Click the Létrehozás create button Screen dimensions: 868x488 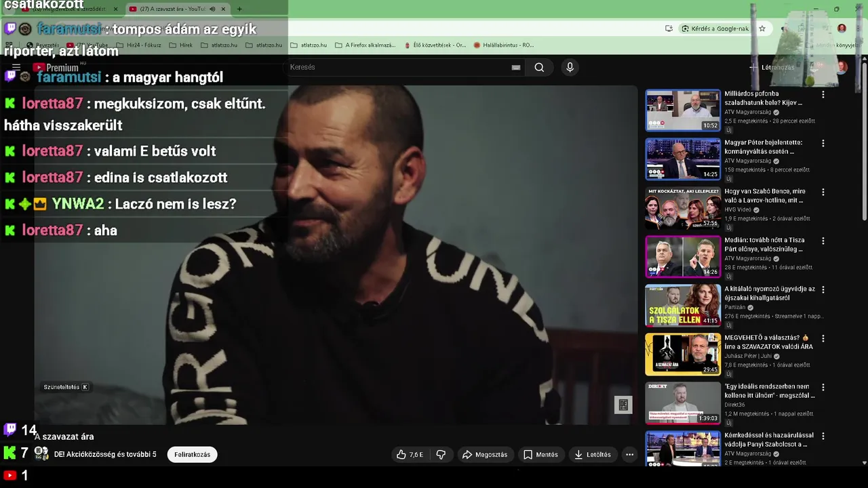click(772, 67)
